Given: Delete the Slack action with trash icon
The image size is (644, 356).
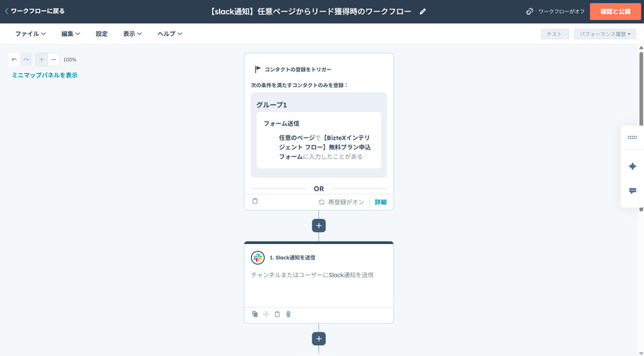Looking at the screenshot, I should [x=289, y=314].
